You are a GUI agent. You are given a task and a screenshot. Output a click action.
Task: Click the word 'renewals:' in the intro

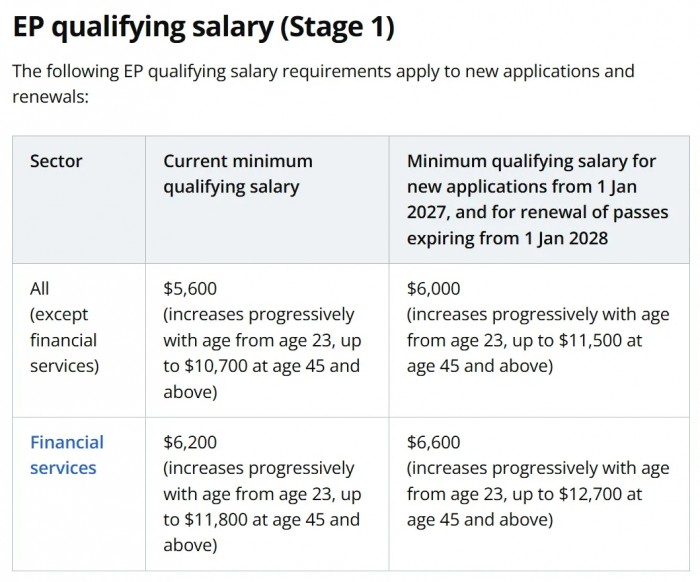point(50,96)
